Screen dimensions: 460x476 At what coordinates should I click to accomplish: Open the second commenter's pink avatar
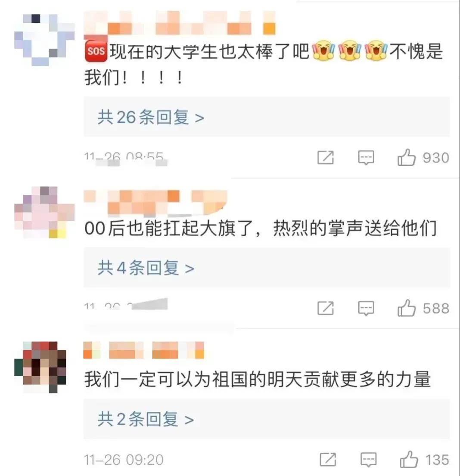pyautogui.click(x=44, y=212)
